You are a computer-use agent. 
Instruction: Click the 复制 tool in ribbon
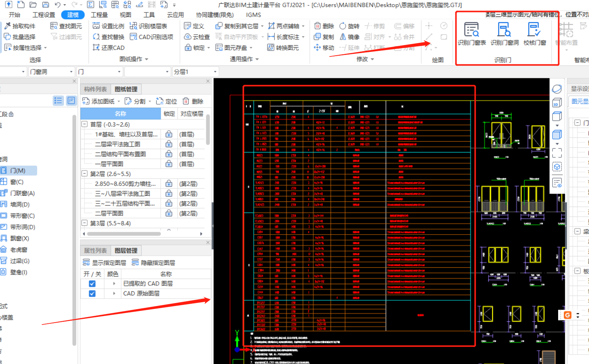click(x=324, y=37)
